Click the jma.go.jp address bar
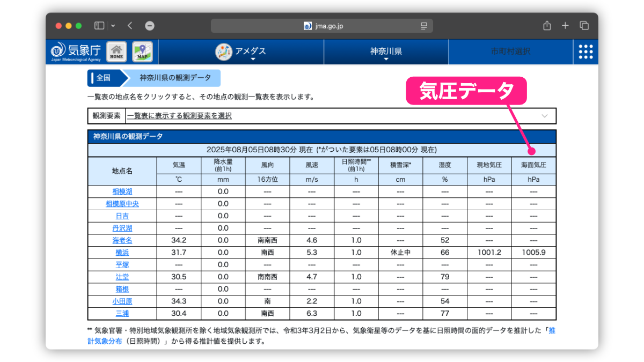The width and height of the screenshot is (644, 362). [x=322, y=26]
